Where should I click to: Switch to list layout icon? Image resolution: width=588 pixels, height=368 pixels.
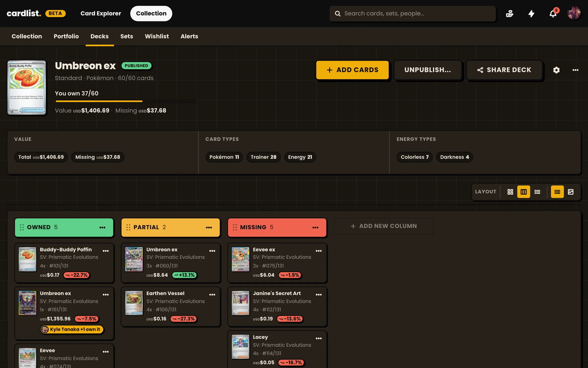(537, 192)
